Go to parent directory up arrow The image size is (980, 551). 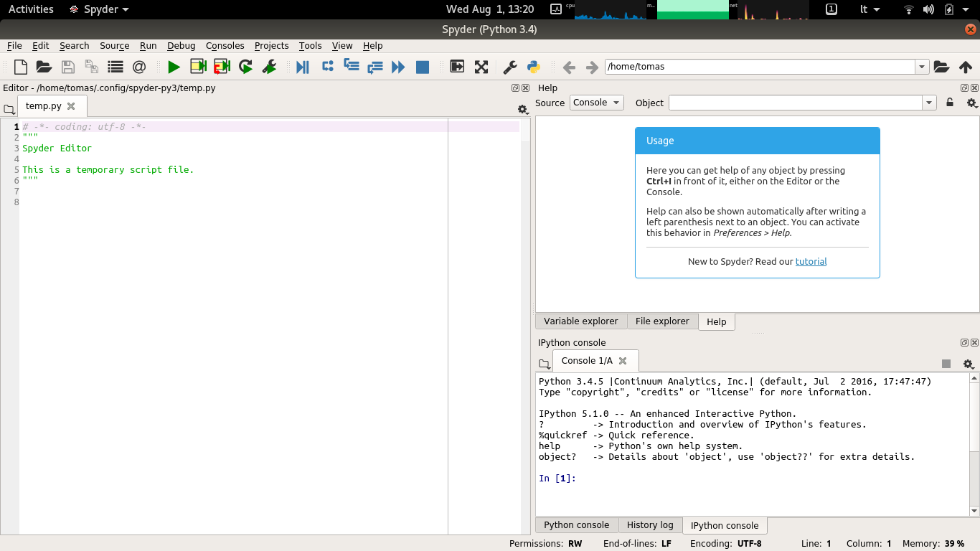click(x=966, y=67)
